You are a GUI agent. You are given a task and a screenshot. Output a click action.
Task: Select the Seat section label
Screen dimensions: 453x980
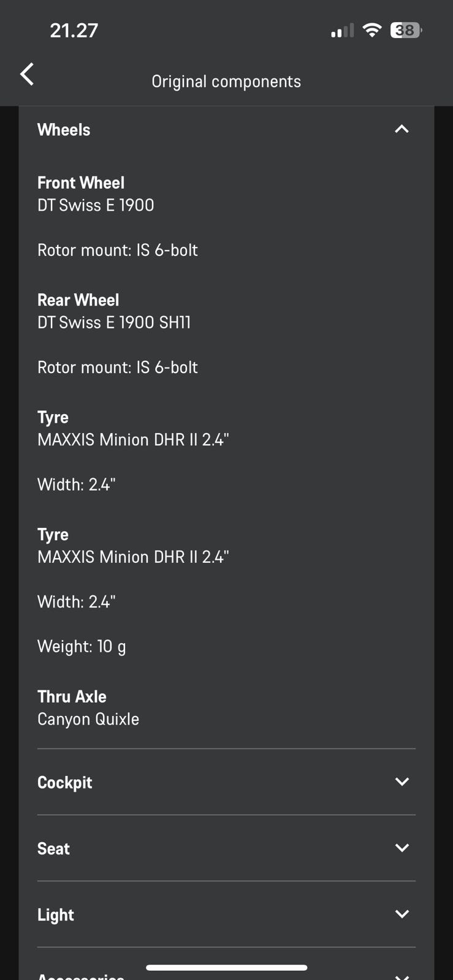pyautogui.click(x=54, y=848)
